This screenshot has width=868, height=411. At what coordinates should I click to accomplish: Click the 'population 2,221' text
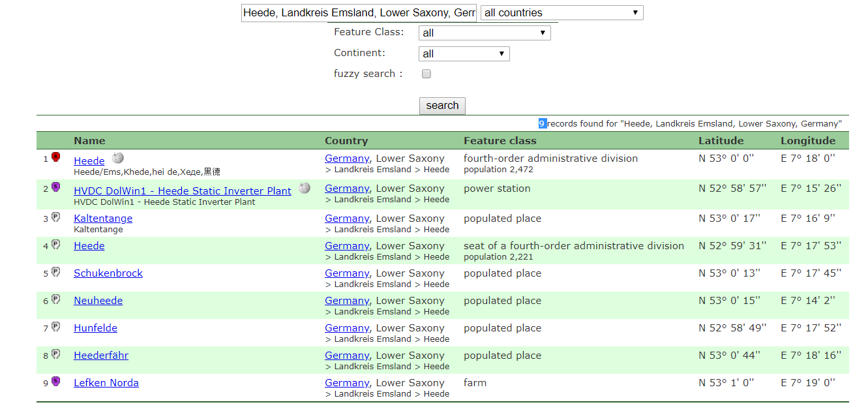498,257
